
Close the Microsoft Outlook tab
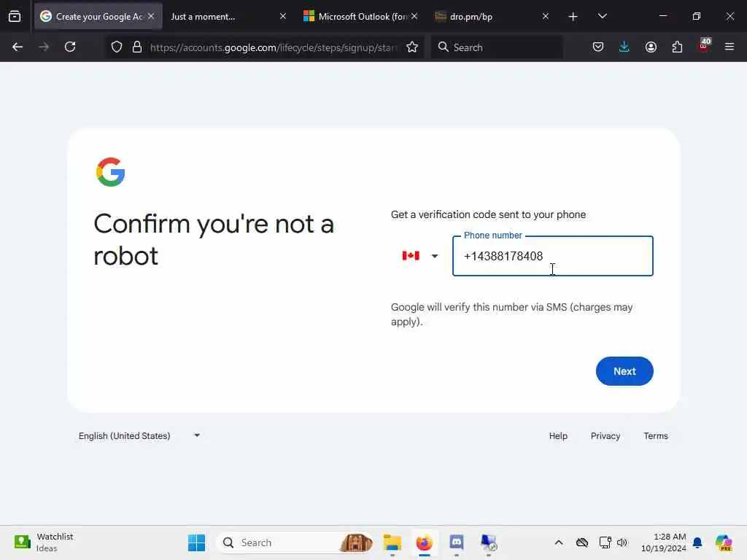pyautogui.click(x=414, y=16)
